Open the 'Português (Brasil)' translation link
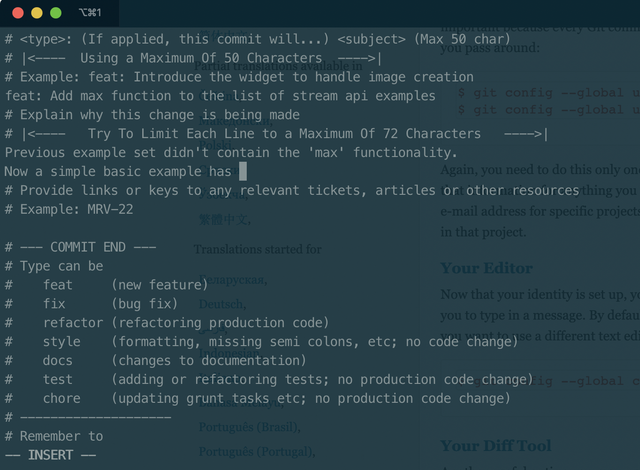 coord(249,426)
